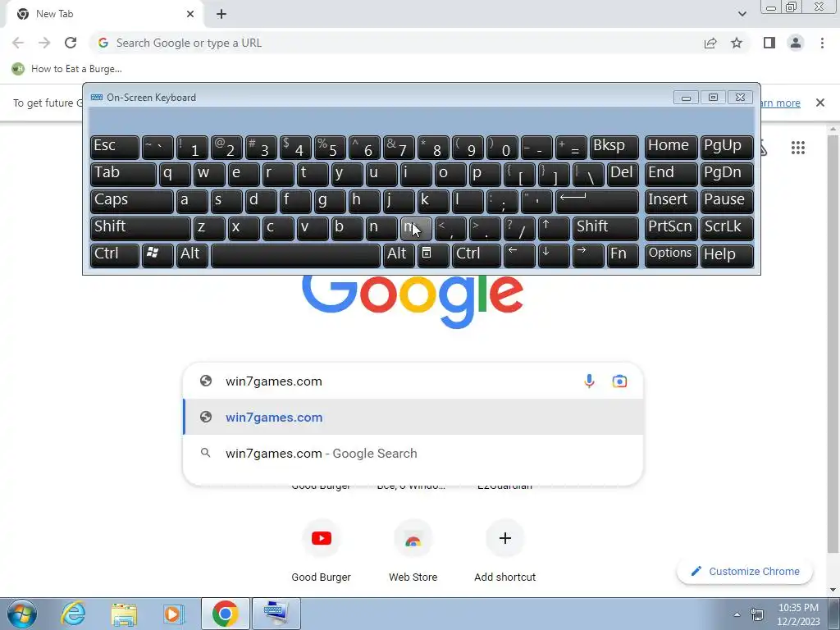The width and height of the screenshot is (840, 630).
Task: Click the context menu key on keyboard
Action: point(433,255)
